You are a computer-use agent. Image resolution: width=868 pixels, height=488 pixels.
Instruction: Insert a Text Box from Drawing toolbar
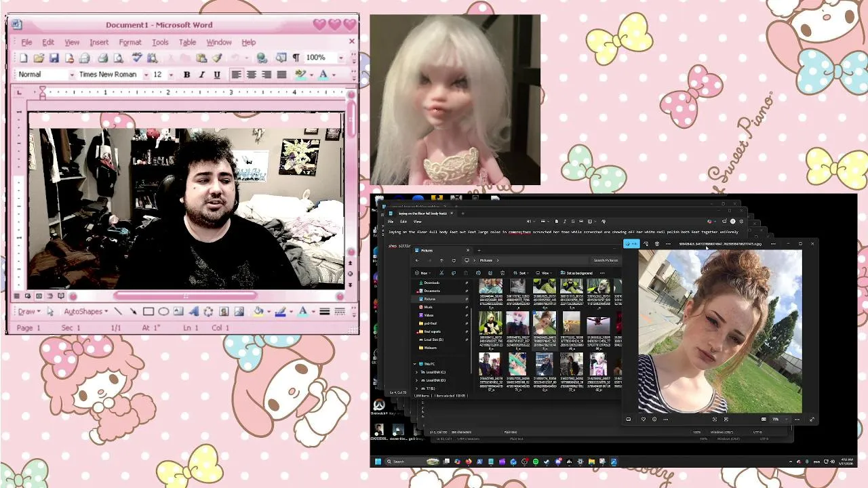[x=178, y=312]
